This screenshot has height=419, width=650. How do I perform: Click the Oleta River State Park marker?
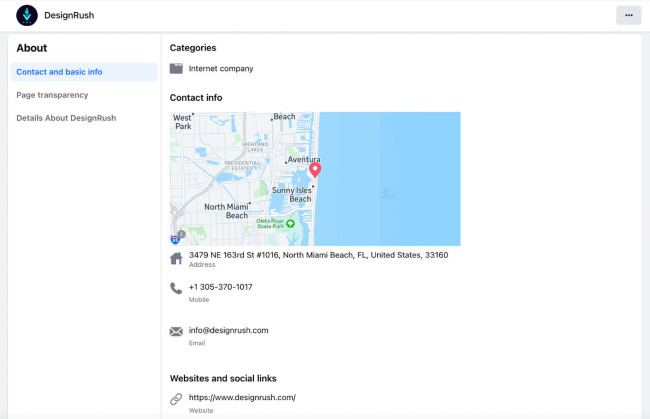[x=291, y=224]
